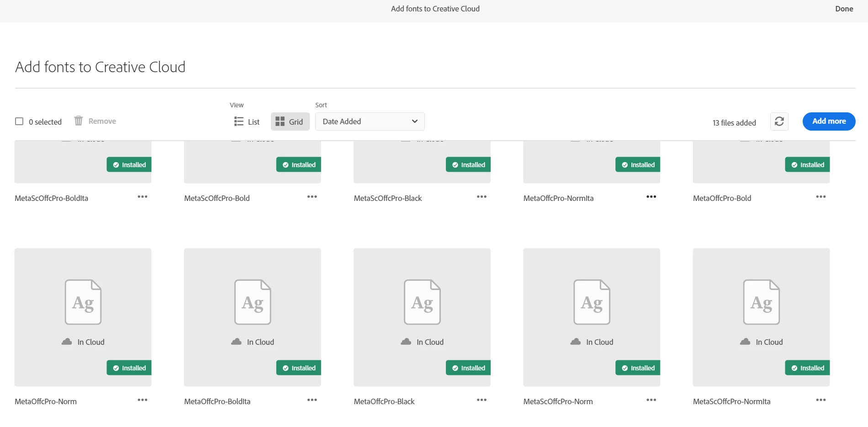Click the MetaOffcPro-Norm font file icon
The height and width of the screenshot is (427, 868).
[x=83, y=302]
